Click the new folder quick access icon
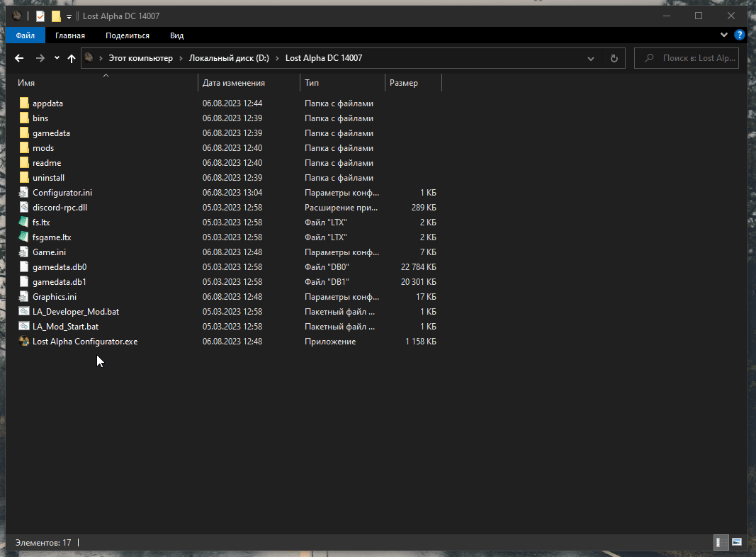Viewport: 756px width, 557px height. (x=56, y=16)
